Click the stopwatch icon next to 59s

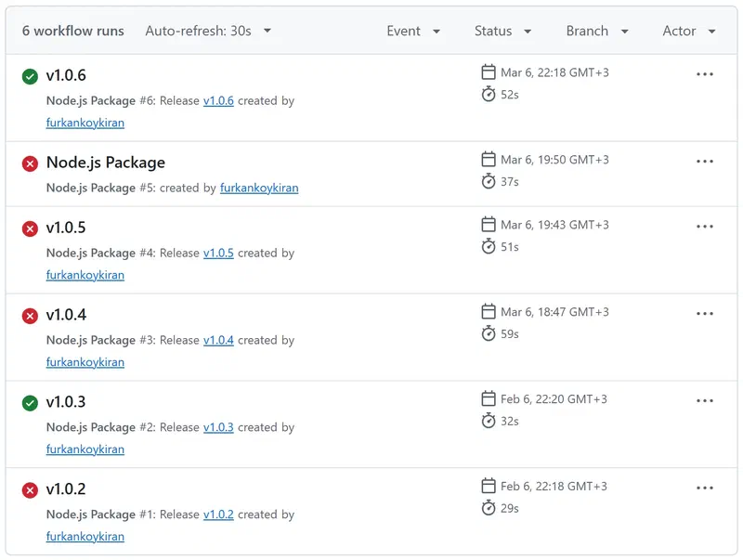click(489, 333)
